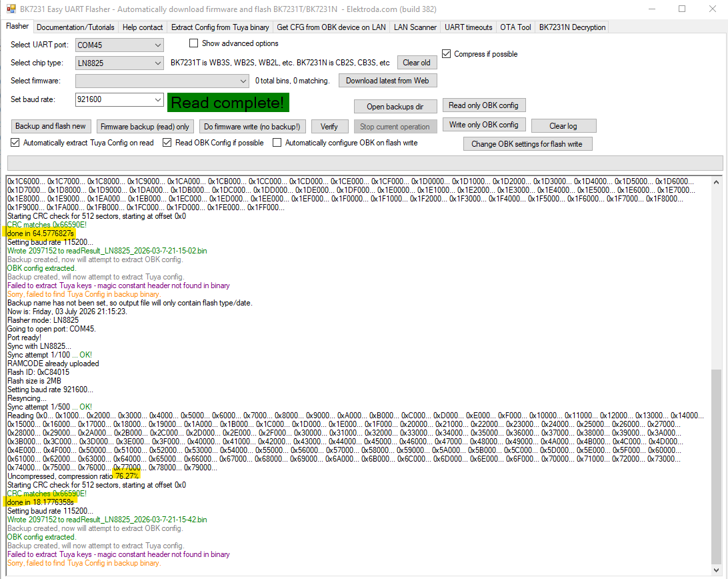
Task: Toggle Read OBK Config if possible checkbox
Action: point(167,143)
